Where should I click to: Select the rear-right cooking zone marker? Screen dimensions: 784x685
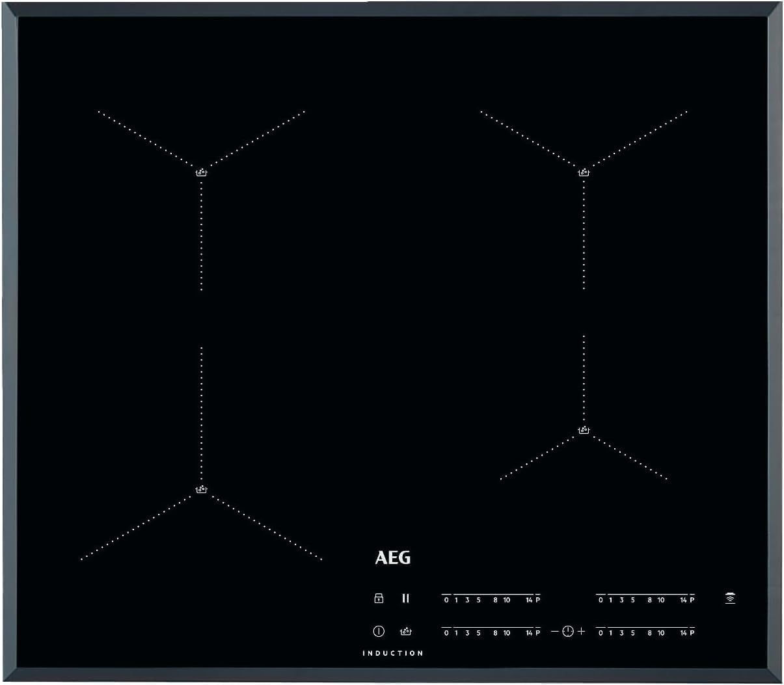(584, 171)
